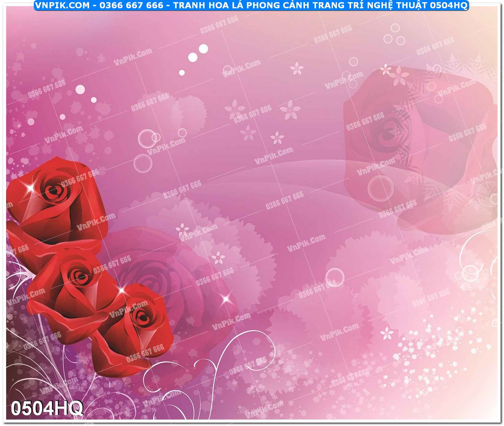The height and width of the screenshot is (426, 504).
Task: Click the white spiral swirl at bottom center
Action: coord(243,347)
